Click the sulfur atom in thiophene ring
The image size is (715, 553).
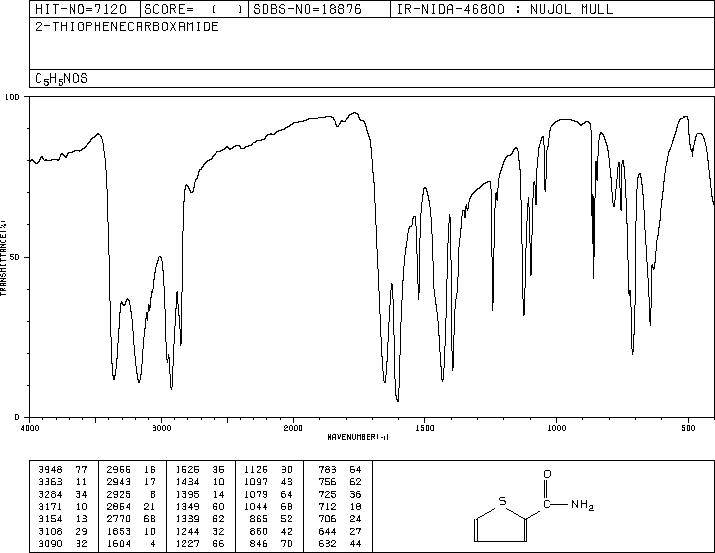point(502,501)
